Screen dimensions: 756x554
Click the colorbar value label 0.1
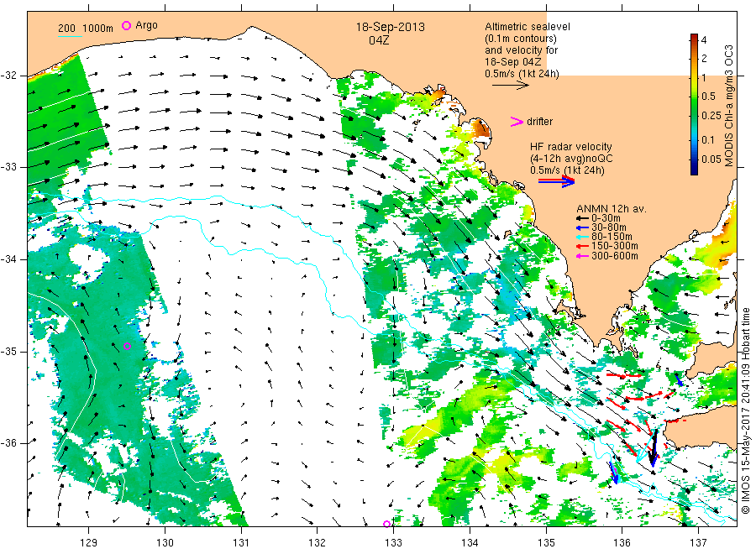click(x=708, y=139)
